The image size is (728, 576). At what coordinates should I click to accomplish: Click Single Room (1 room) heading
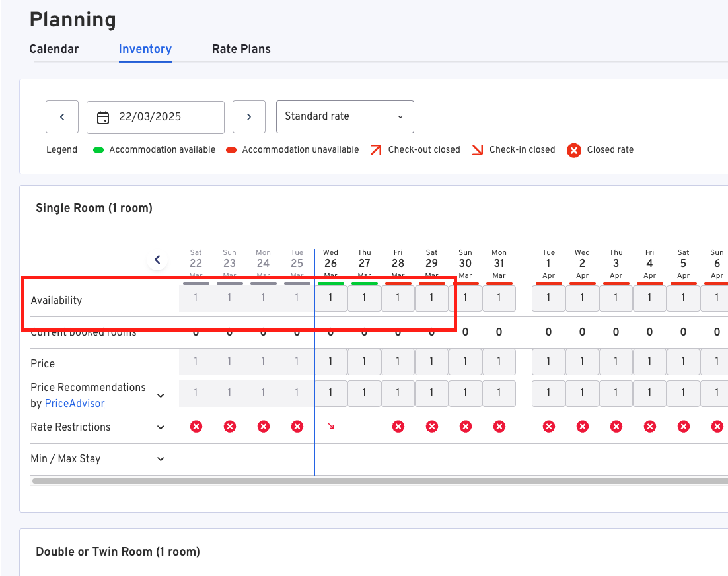[x=94, y=208]
